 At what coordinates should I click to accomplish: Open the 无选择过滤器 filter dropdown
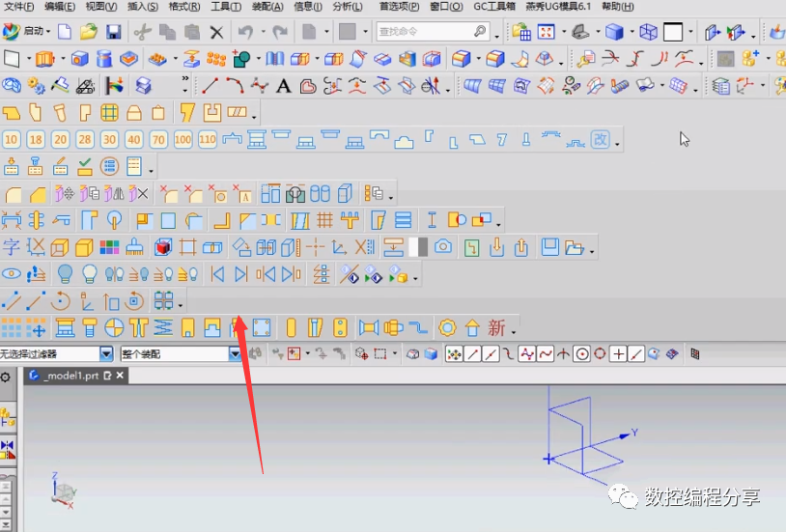click(x=106, y=354)
